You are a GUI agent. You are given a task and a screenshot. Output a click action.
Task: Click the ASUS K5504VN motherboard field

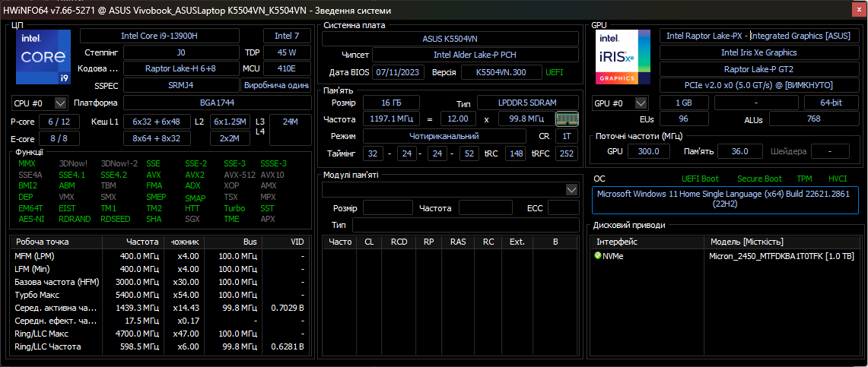[x=451, y=38]
